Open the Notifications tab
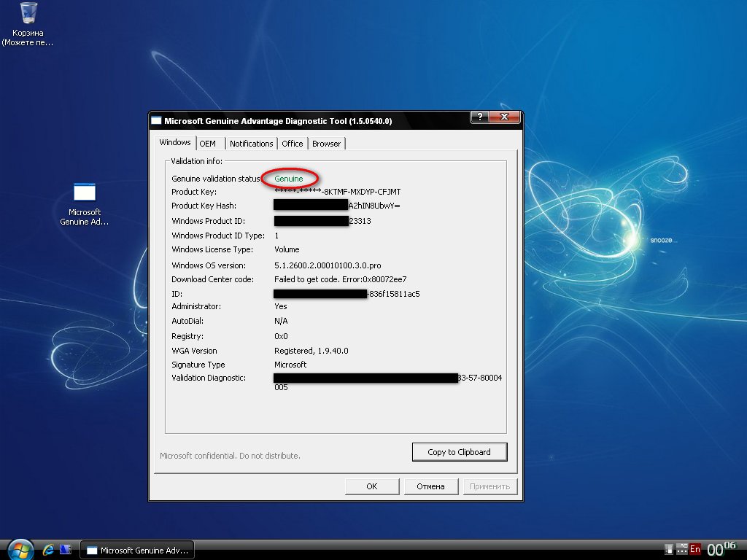The image size is (747, 560). pyautogui.click(x=251, y=144)
